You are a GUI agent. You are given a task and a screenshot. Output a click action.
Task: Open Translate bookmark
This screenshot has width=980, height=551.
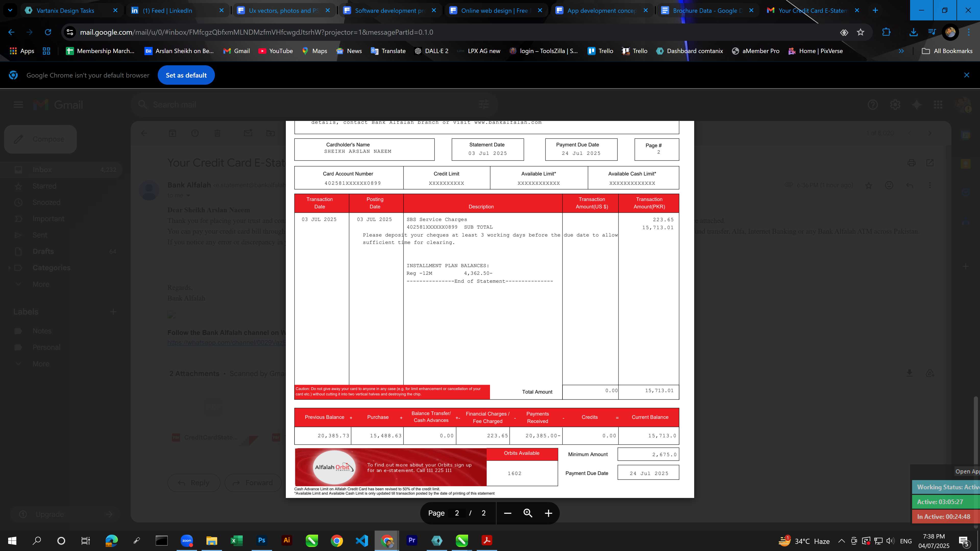coord(388,51)
